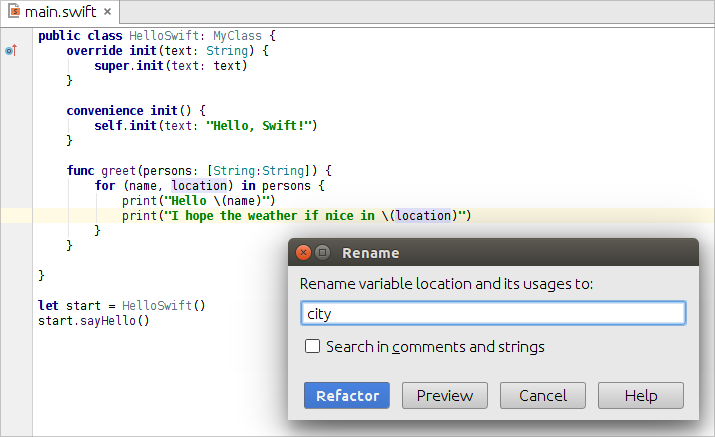Viewport: 715px width, 437px height.
Task: Place cursor on greet function name
Action: [119, 171]
